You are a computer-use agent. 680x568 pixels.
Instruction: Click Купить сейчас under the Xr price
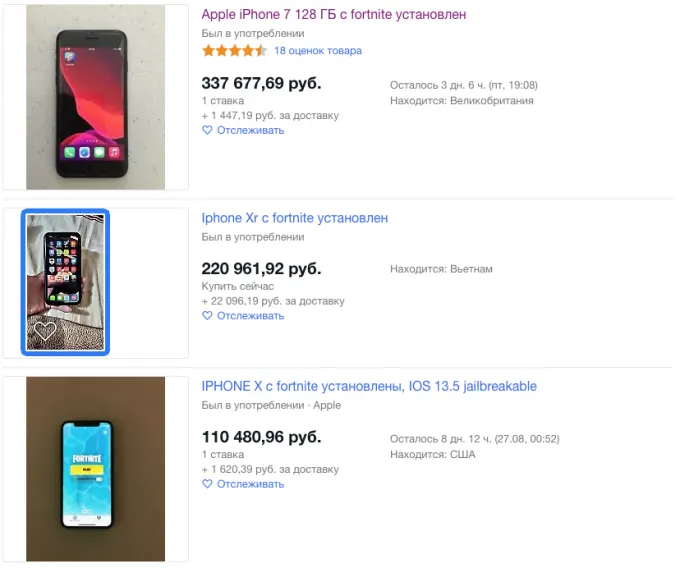237,286
